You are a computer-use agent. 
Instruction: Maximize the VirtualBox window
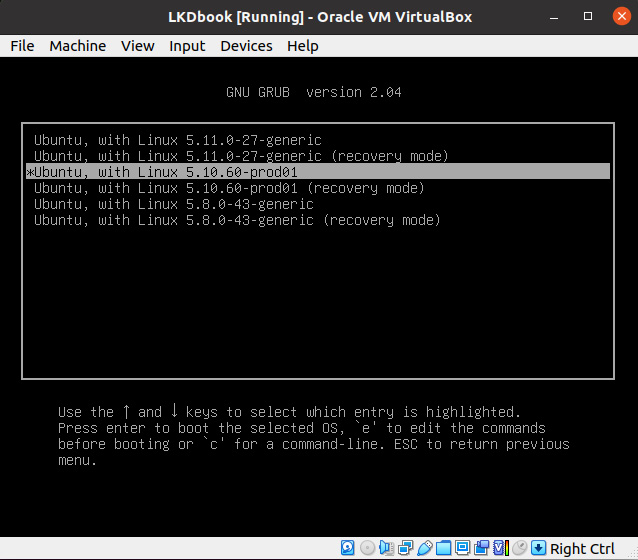588,16
